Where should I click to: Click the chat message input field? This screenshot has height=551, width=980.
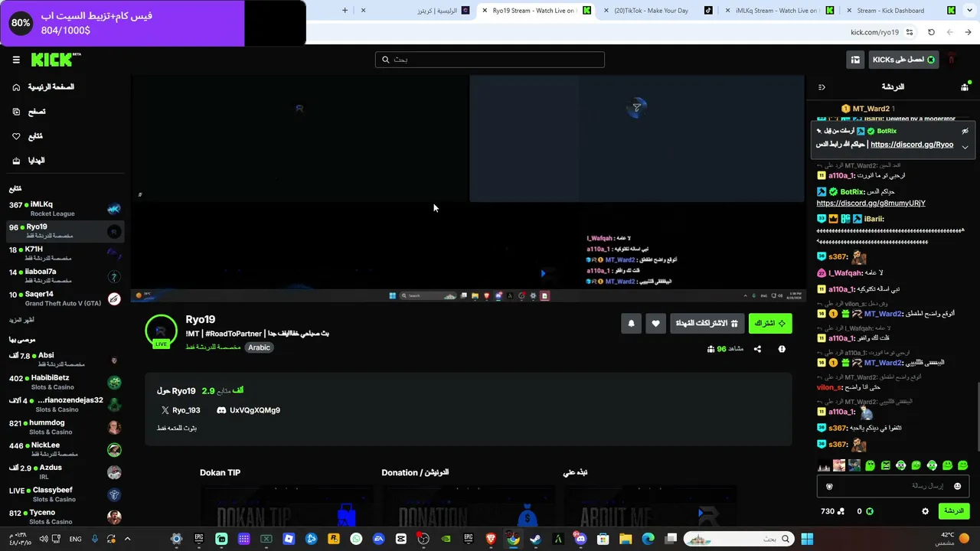coord(893,486)
